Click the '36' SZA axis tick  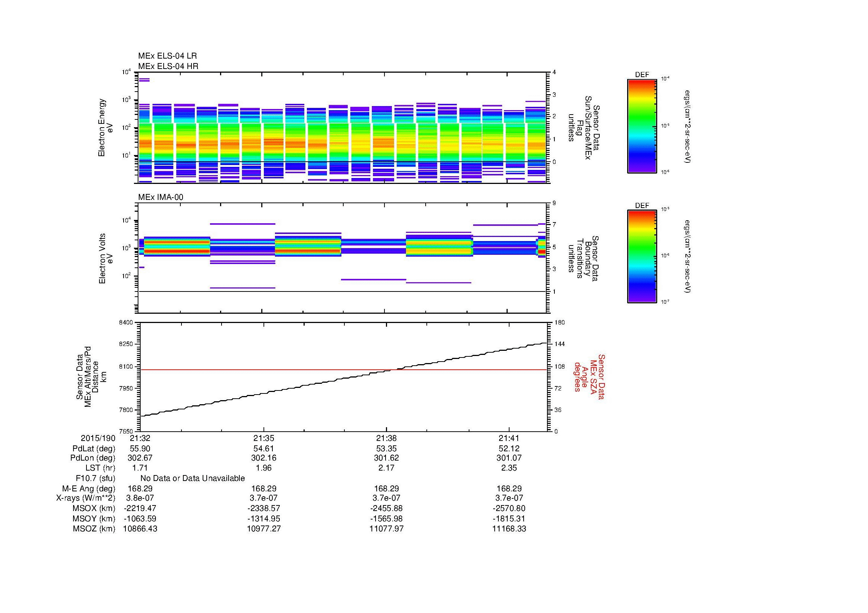558,410
